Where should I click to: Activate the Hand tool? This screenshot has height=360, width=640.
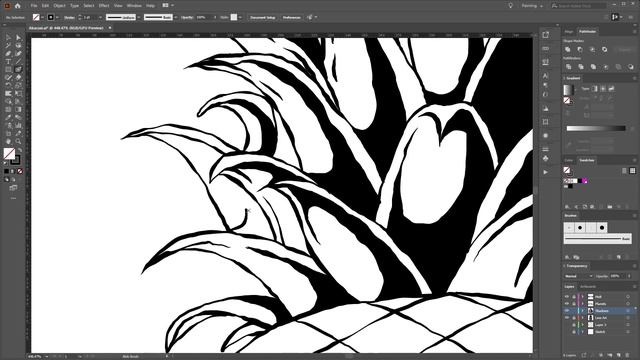8,141
